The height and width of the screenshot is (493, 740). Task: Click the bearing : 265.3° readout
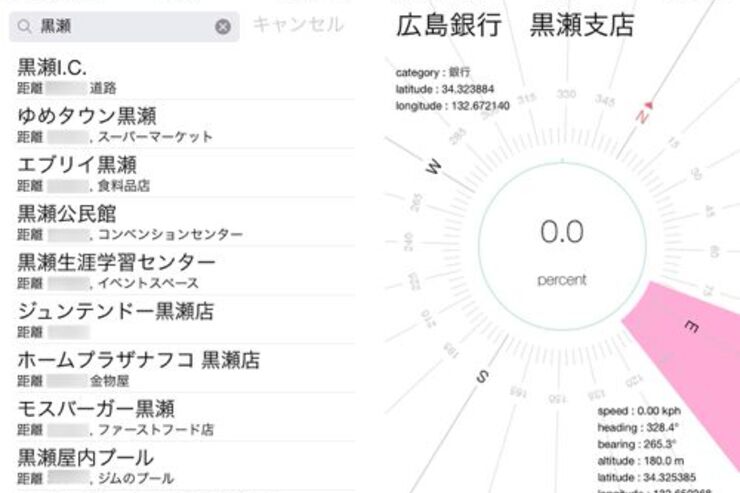click(637, 444)
